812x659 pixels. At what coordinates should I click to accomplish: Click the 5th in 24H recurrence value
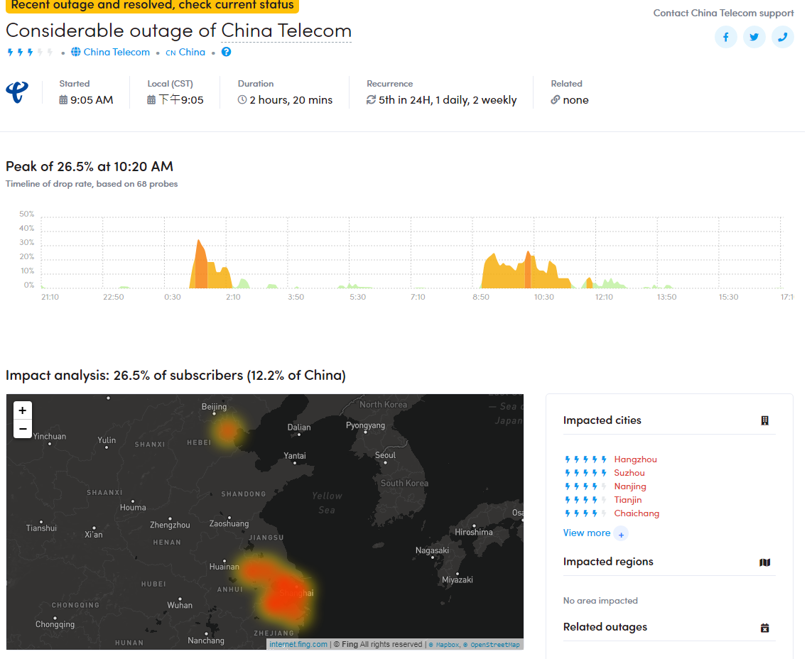448,100
